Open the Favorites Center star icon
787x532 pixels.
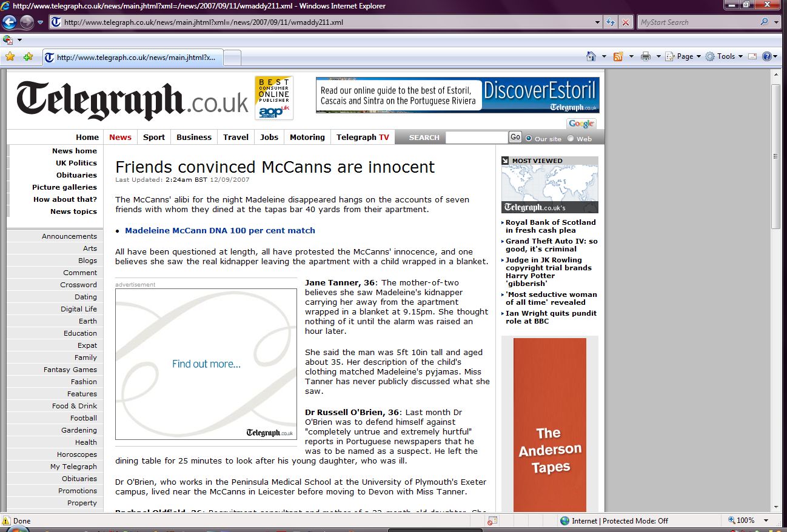pos(10,57)
